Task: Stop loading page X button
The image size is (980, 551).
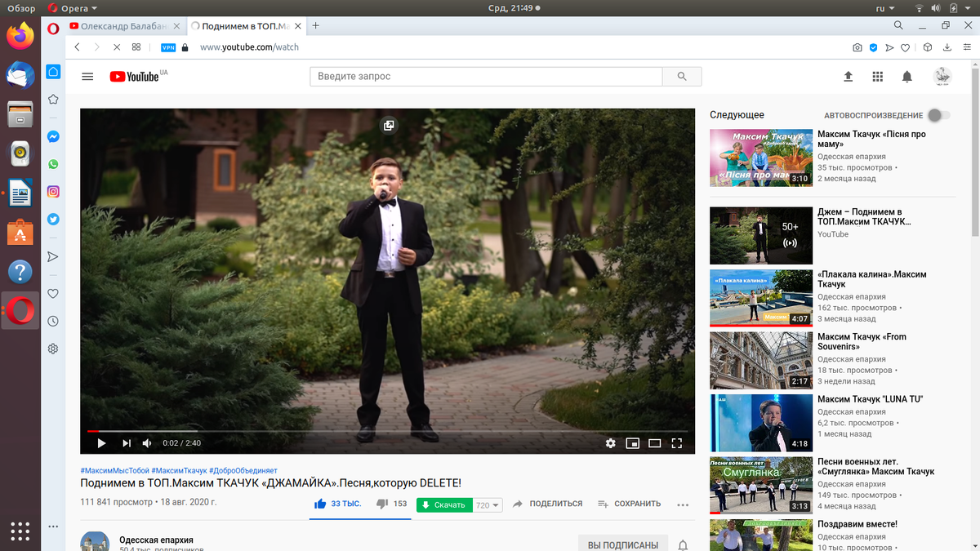Action: coord(117,47)
